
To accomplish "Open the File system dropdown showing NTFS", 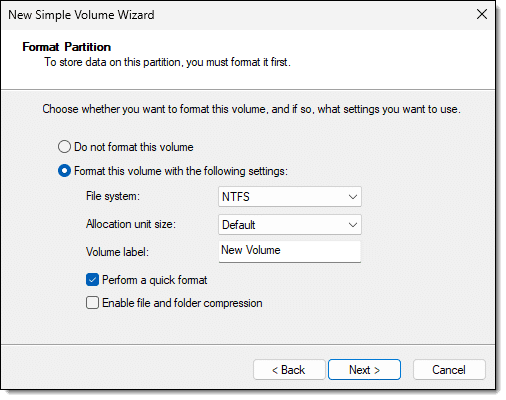I will pyautogui.click(x=290, y=197).
